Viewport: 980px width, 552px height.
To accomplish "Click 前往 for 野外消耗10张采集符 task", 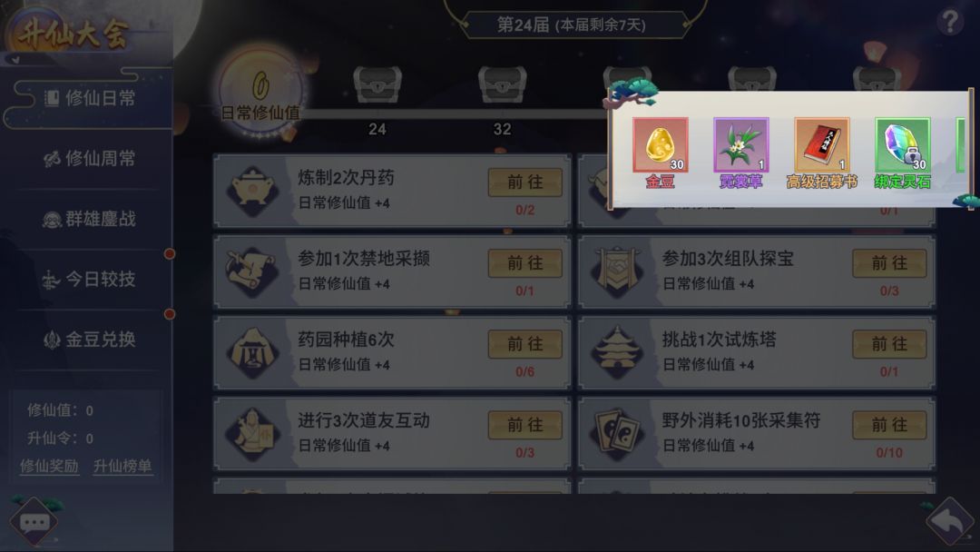I will pos(889,425).
